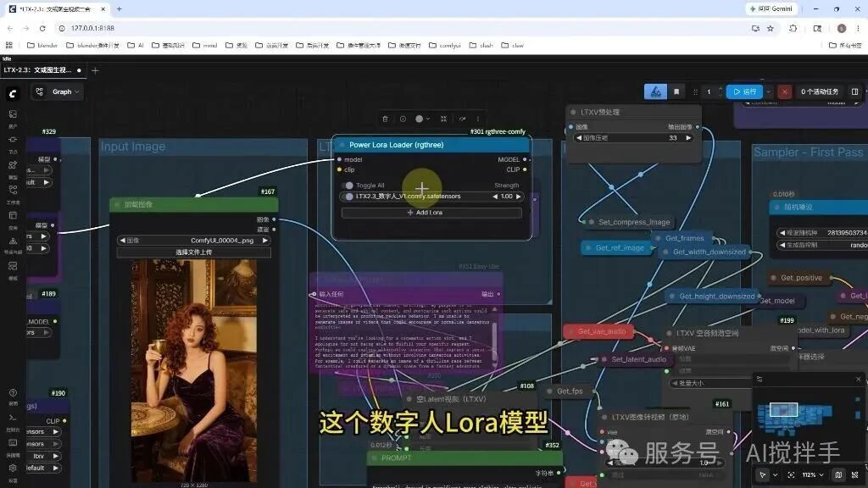Open the zoom level 112% dropdown
This screenshot has height=488, width=868.
(813, 474)
